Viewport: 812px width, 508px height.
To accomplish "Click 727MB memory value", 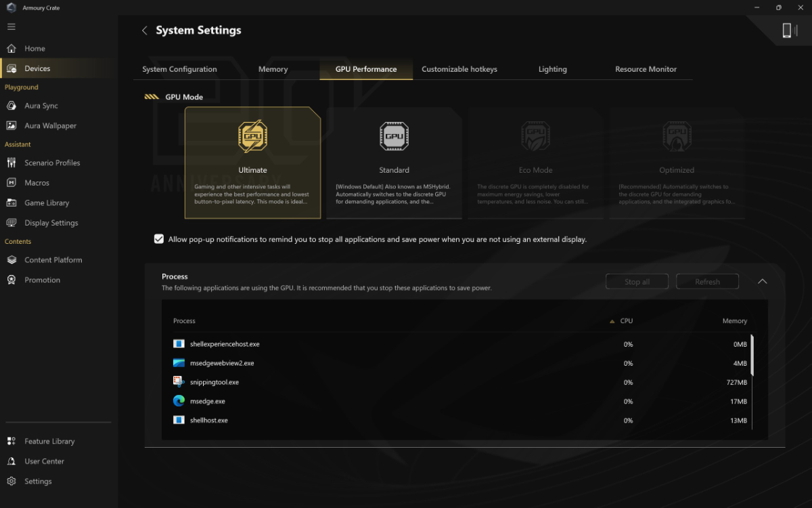I will pos(736,382).
